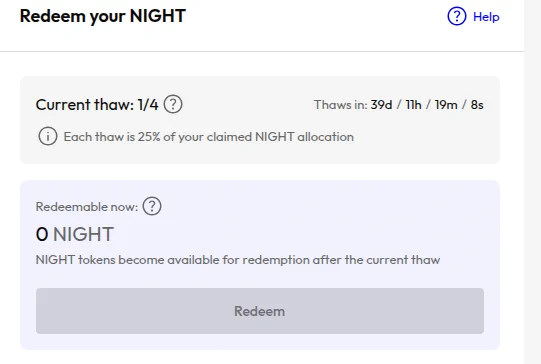Click question icon next to Redeemable now
The image size is (541, 364).
[152, 206]
